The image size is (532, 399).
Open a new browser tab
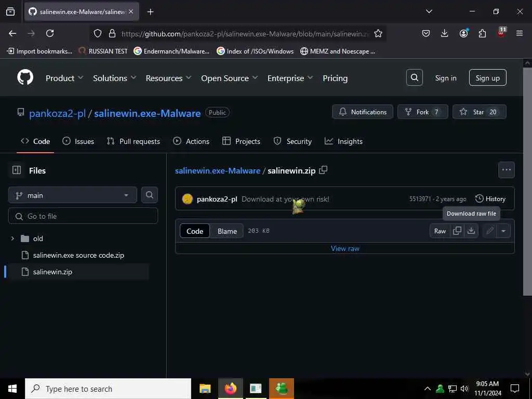coord(150,12)
